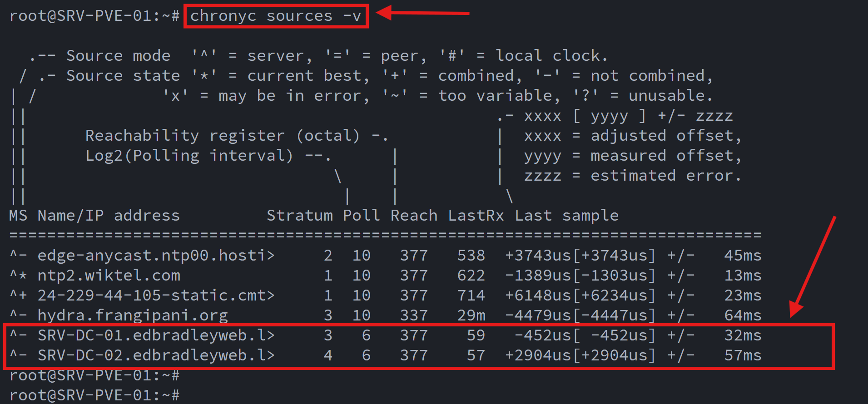Screen dimensions: 868x404
Task: Click the last empty shell prompt line
Action: pyautogui.click(x=94, y=395)
